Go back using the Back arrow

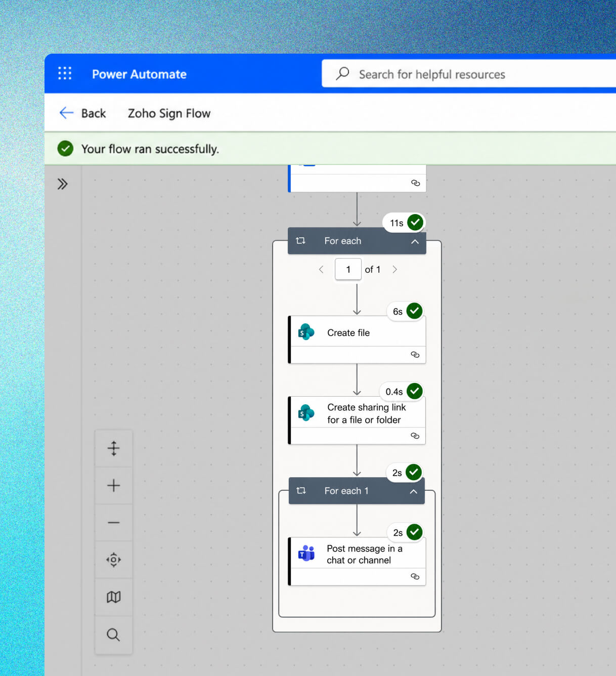[82, 113]
